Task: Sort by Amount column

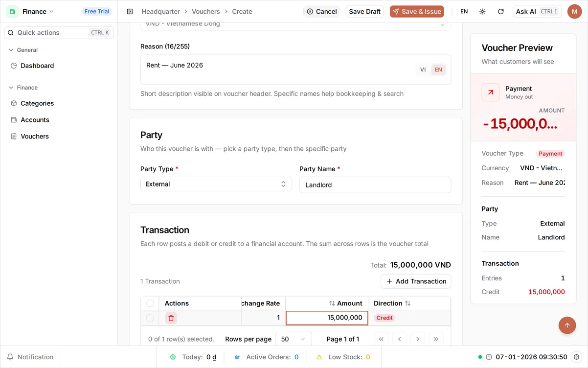Action: pyautogui.click(x=345, y=303)
